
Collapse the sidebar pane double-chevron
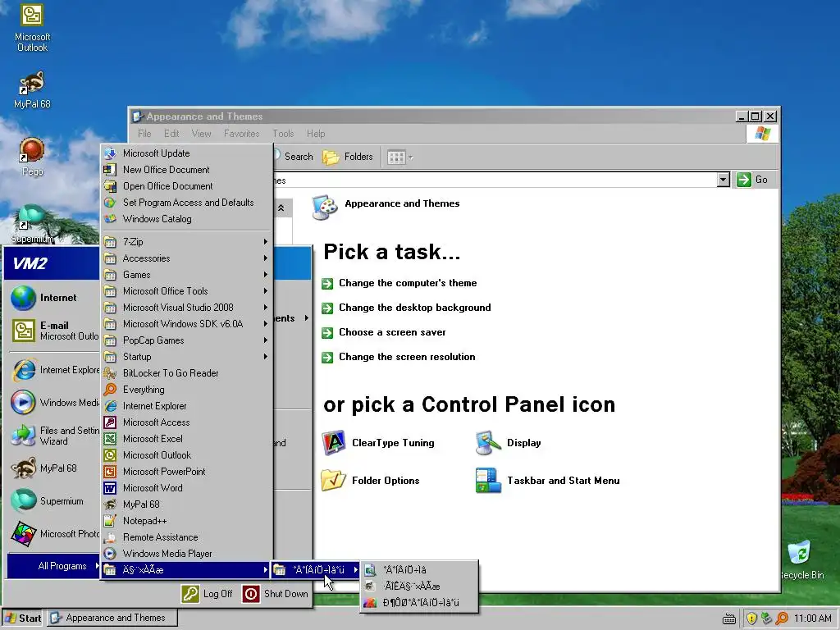[281, 208]
